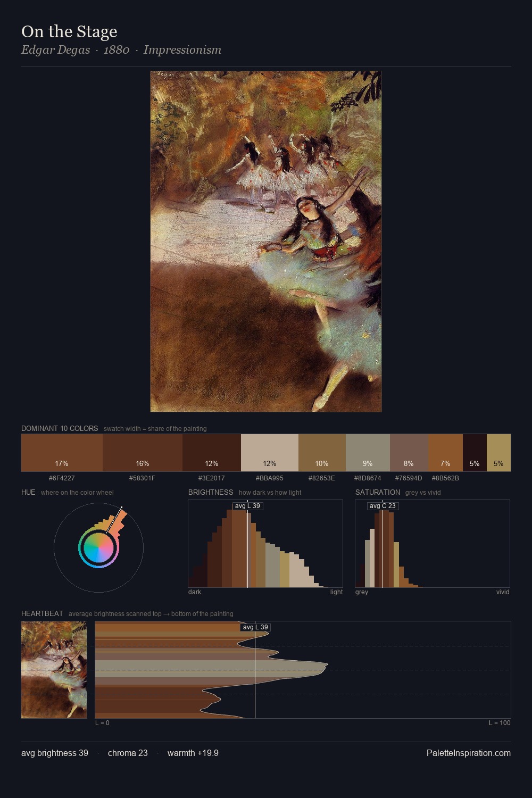This screenshot has height=798, width=532.
Task: Select the 7% orange-brown swatch #8B562B
Action: (x=445, y=453)
